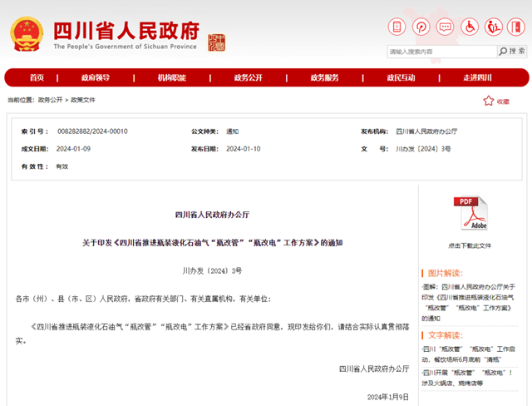Select index number 008282882/2024-00010

92,131
